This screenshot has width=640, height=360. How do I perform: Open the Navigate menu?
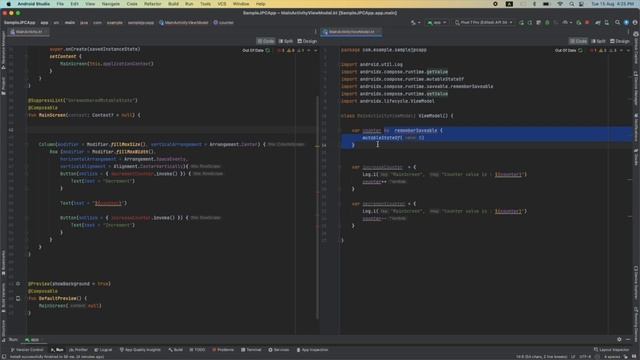pos(111,4)
